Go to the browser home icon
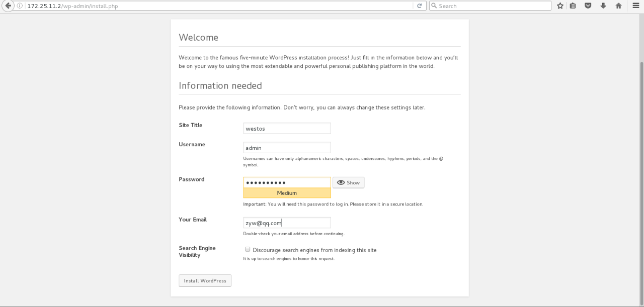644x307 pixels. (618, 6)
